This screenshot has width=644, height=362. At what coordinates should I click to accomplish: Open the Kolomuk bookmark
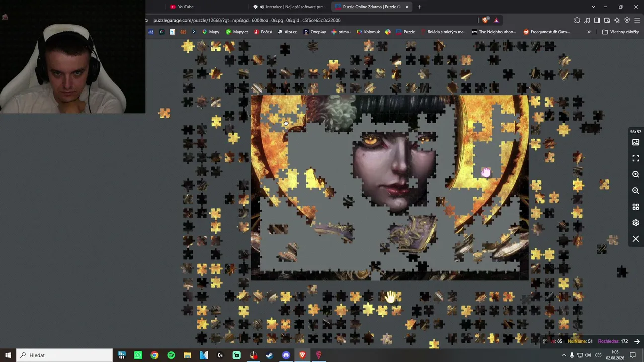pos(368,32)
